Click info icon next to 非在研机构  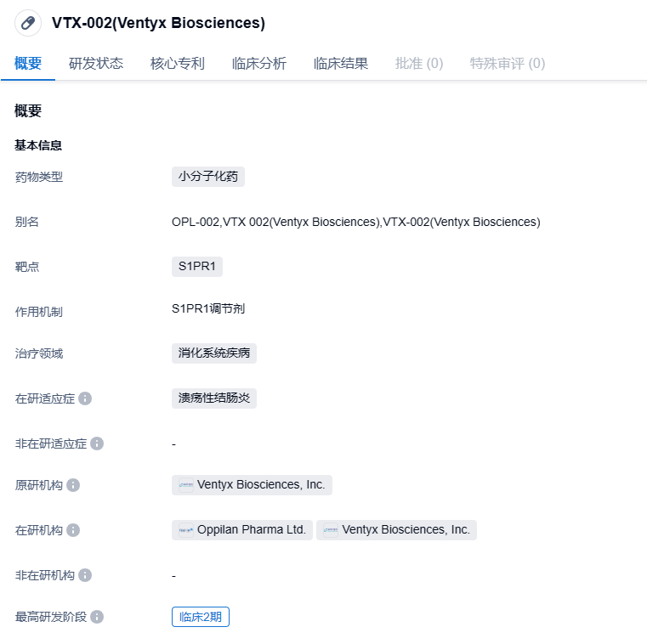tap(85, 575)
